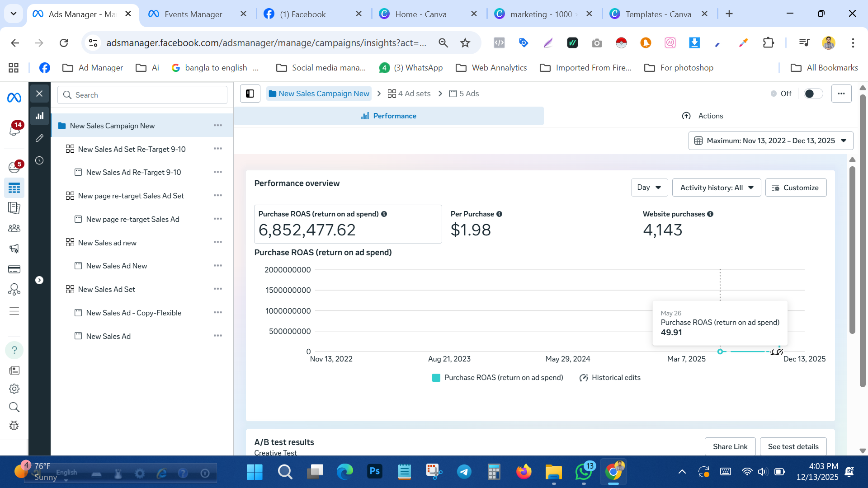Click the Customize button
The image size is (868, 488).
coord(796,188)
